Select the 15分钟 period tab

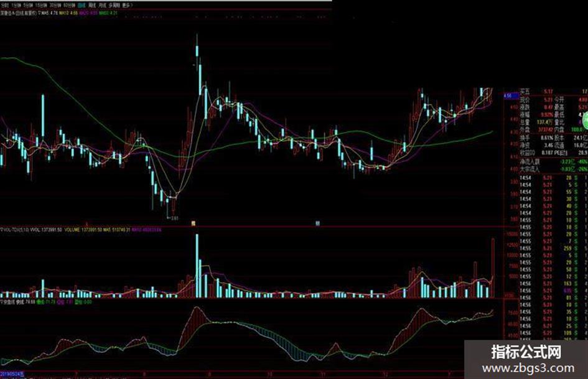click(41, 5)
